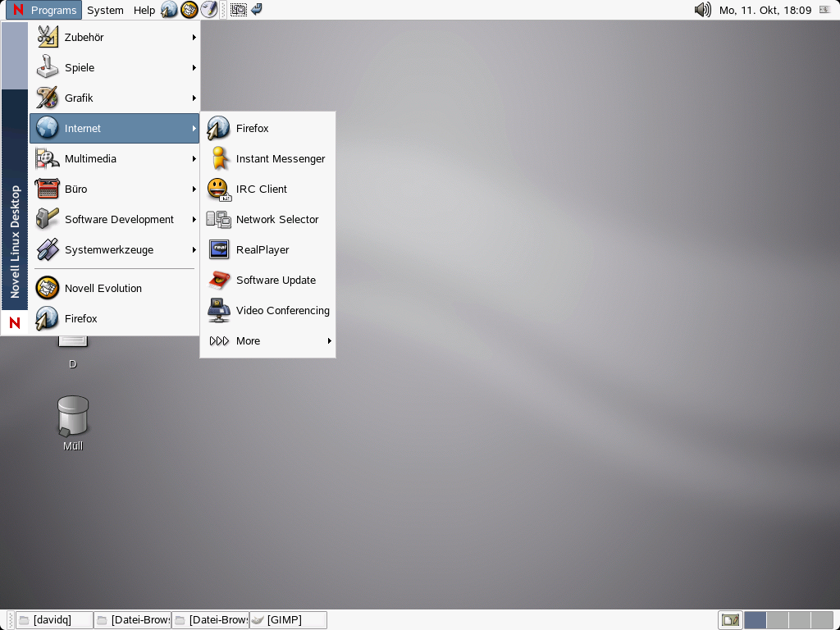This screenshot has width=840, height=630.
Task: Select the Network Selector menu entry label
Action: click(x=277, y=219)
